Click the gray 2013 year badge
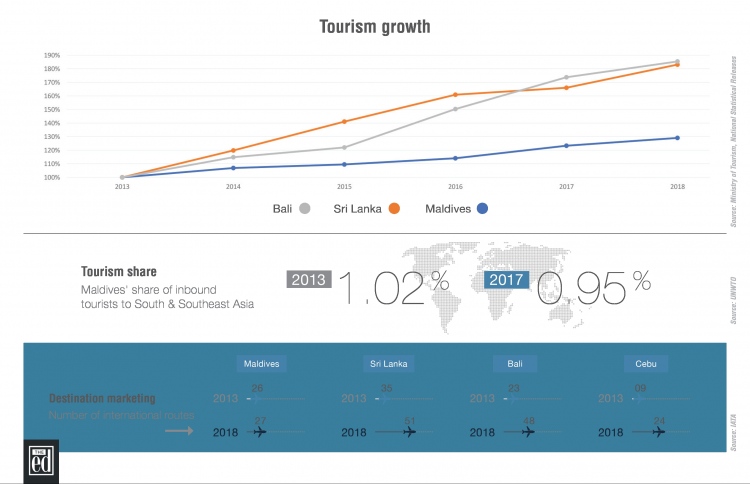750x484 pixels. (x=309, y=280)
